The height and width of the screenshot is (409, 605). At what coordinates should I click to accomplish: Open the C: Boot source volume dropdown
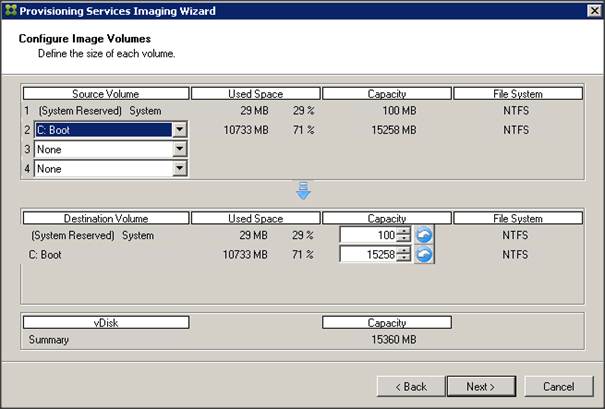coord(179,130)
